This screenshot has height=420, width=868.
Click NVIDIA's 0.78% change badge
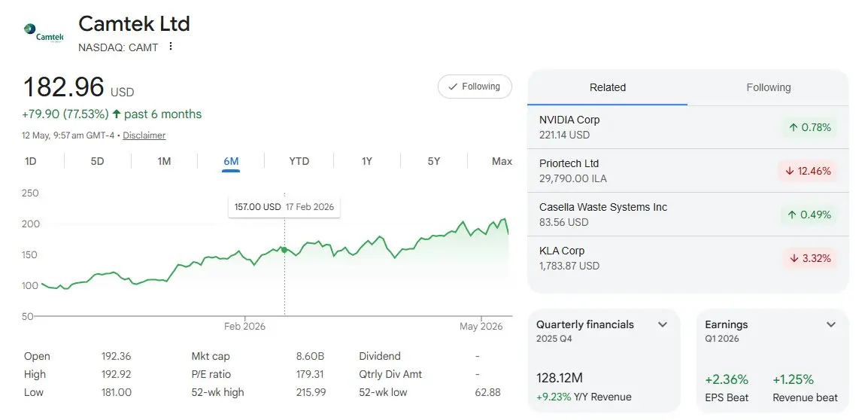click(809, 127)
